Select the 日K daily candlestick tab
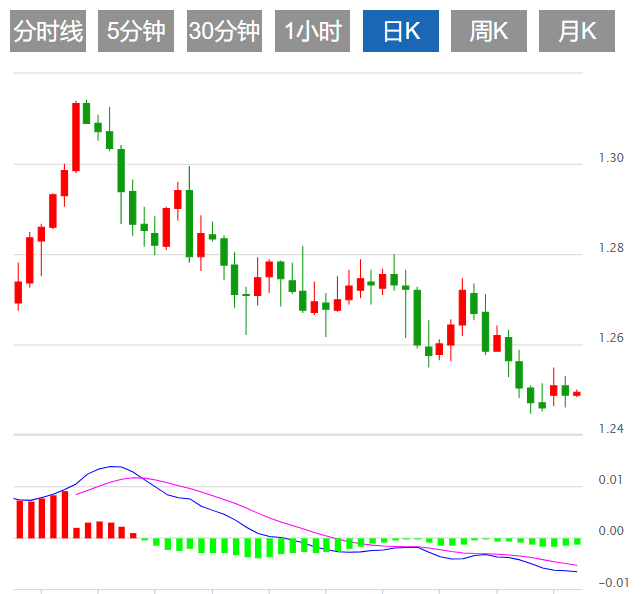The width and height of the screenshot is (644, 594). pyautogui.click(x=401, y=31)
